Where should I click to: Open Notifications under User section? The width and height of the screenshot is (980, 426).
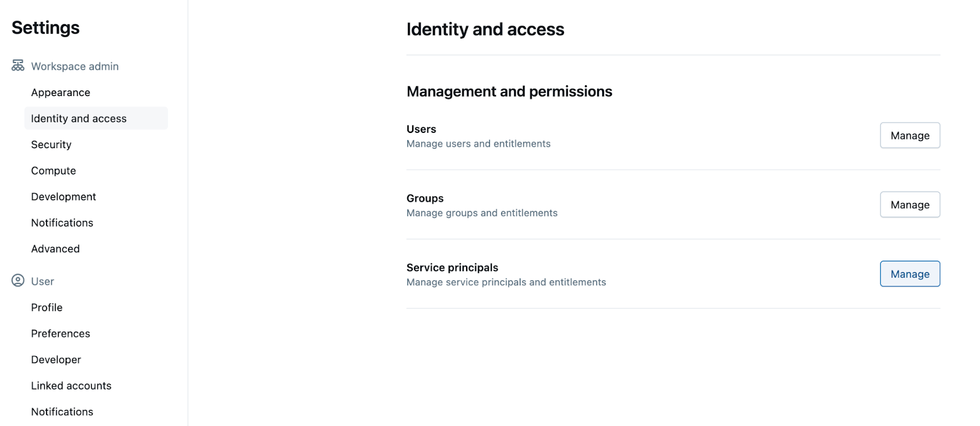pyautogui.click(x=62, y=412)
